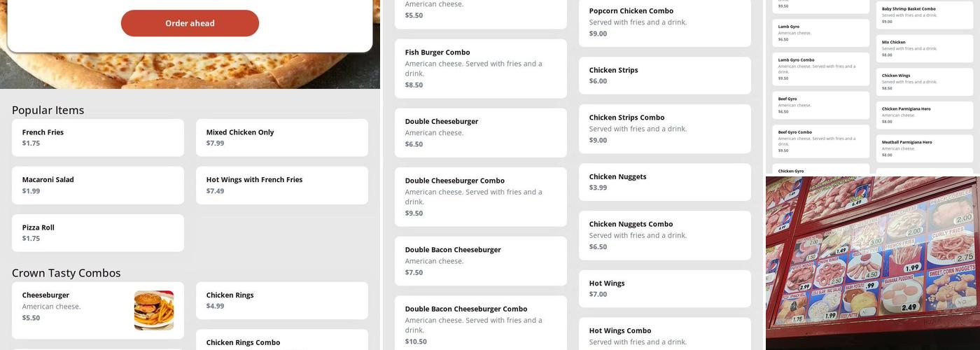This screenshot has height=350, width=980.
Task: Select the Lamb Gyro Combo card
Action: click(x=820, y=69)
